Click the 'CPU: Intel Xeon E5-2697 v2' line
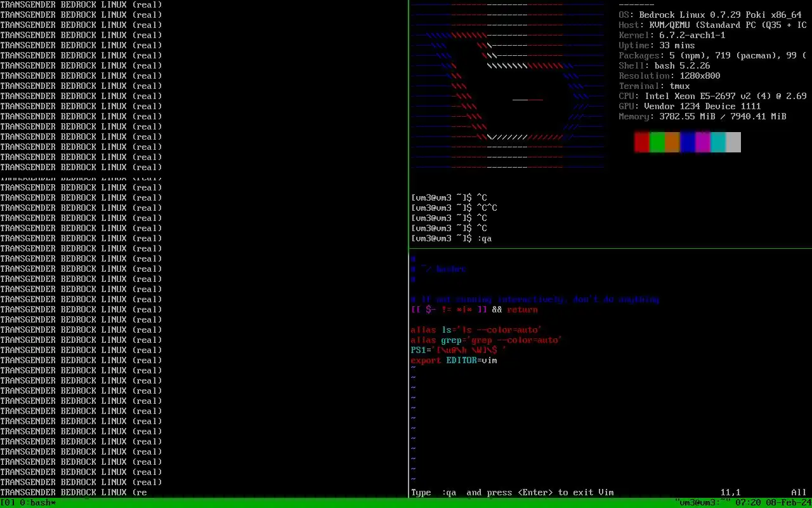This screenshot has width=812, height=508. point(713,96)
